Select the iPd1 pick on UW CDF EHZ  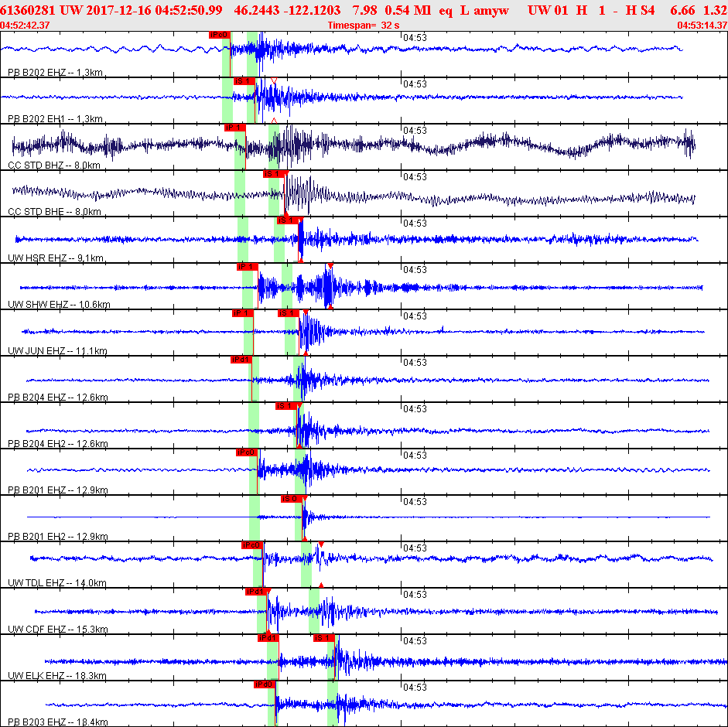256,592
